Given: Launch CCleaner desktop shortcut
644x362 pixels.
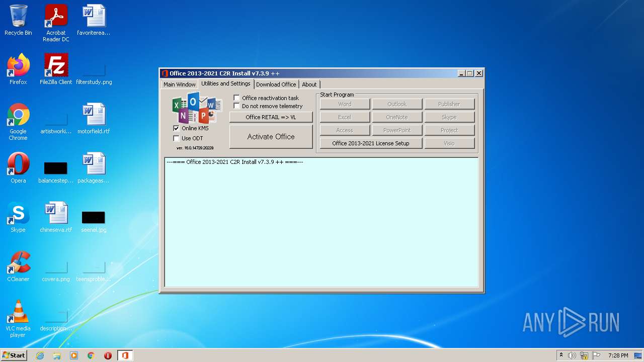Looking at the screenshot, I should point(18,266).
